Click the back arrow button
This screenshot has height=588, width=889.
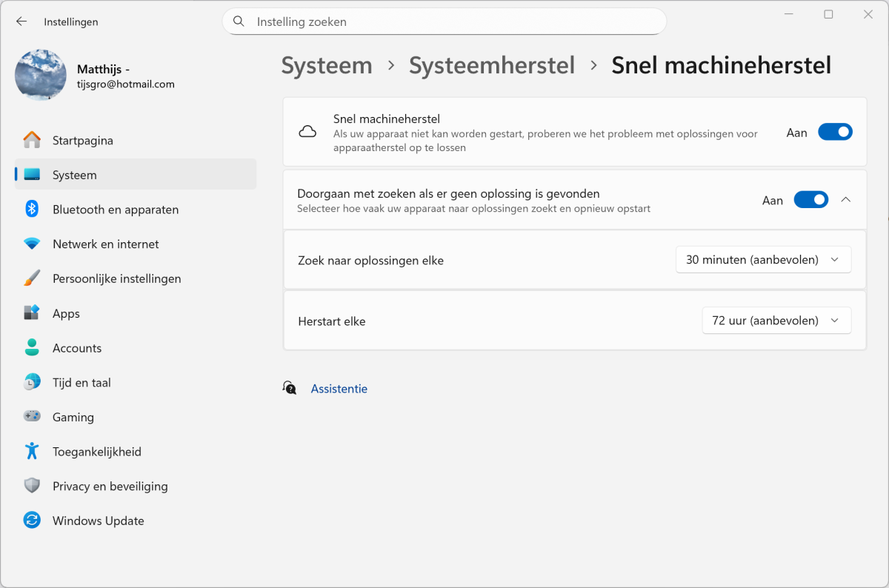point(21,21)
